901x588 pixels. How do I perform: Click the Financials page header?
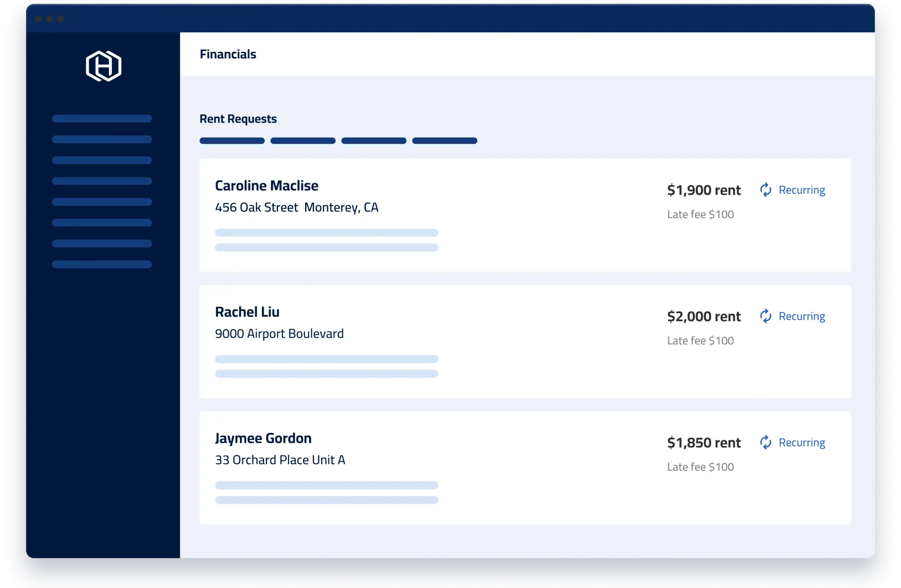(228, 54)
